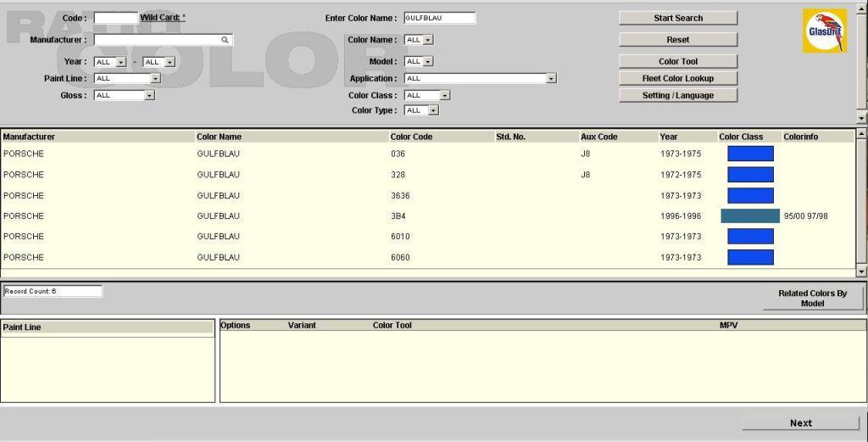Viewport: 868px width, 442px height.
Task: Select the blue swatch for code 3636
Action: click(x=751, y=195)
